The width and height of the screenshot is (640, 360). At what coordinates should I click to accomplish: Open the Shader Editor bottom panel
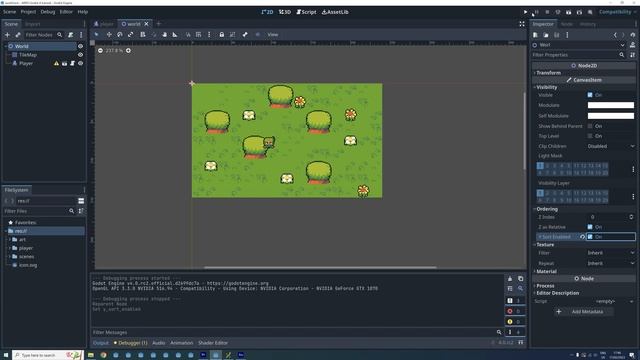point(213,343)
